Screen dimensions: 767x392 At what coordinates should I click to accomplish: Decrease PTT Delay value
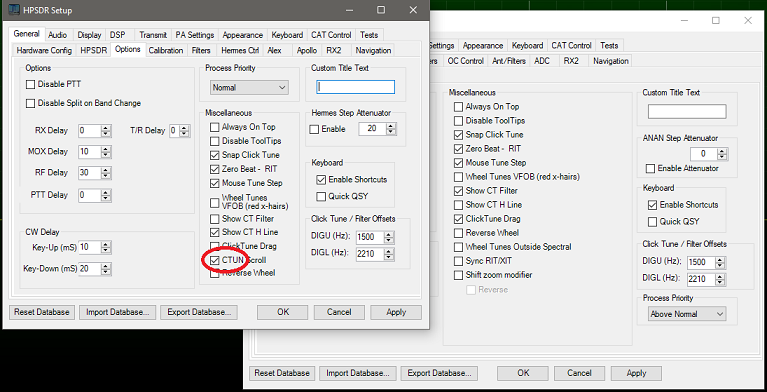click(106, 198)
